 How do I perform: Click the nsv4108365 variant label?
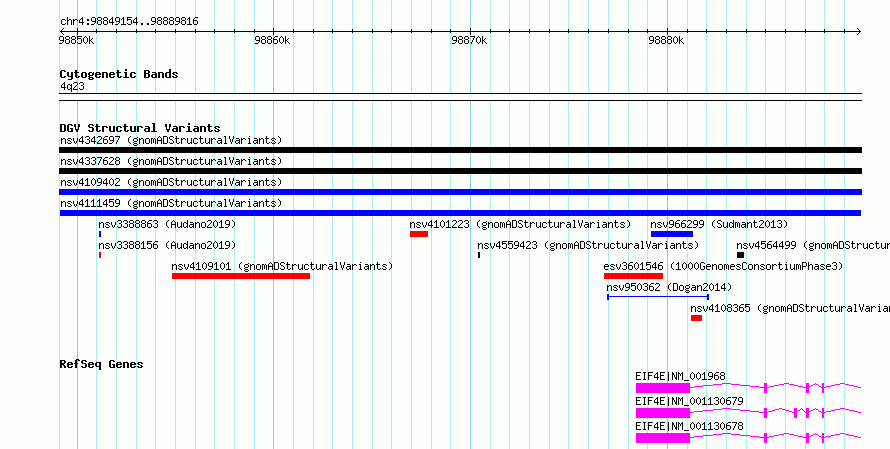pos(790,308)
